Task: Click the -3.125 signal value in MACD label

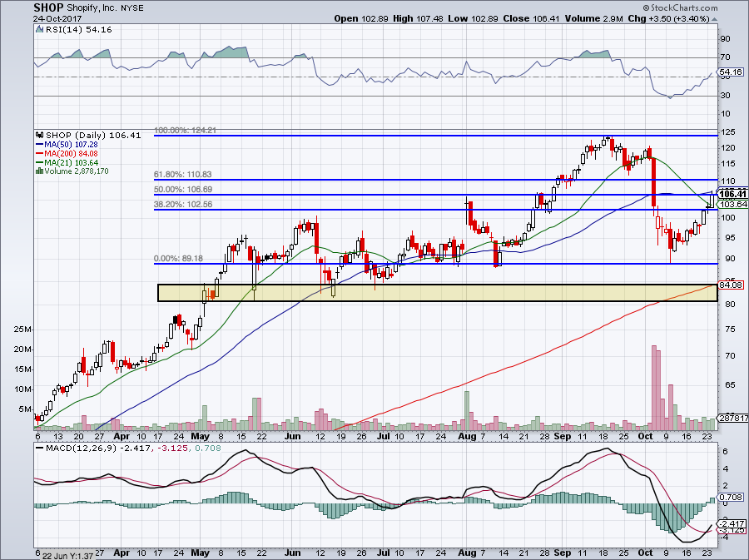Action: pos(171,448)
